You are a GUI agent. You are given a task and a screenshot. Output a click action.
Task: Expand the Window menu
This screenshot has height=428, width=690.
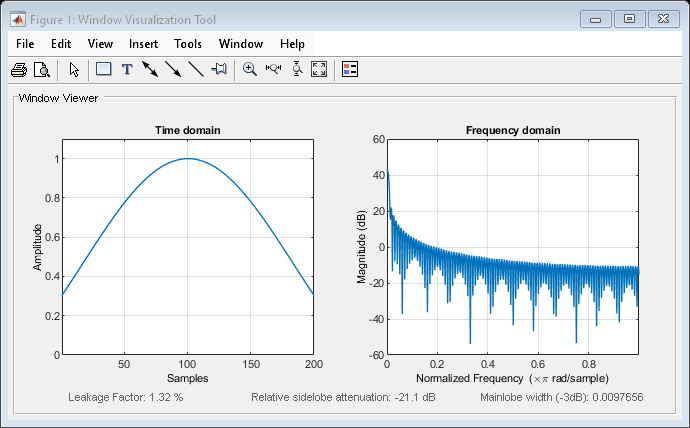coord(240,44)
